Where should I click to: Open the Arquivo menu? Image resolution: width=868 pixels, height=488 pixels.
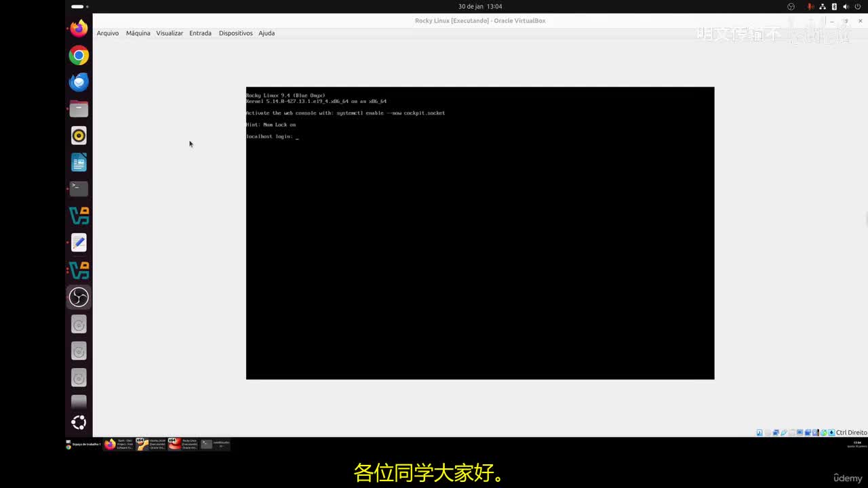click(108, 33)
